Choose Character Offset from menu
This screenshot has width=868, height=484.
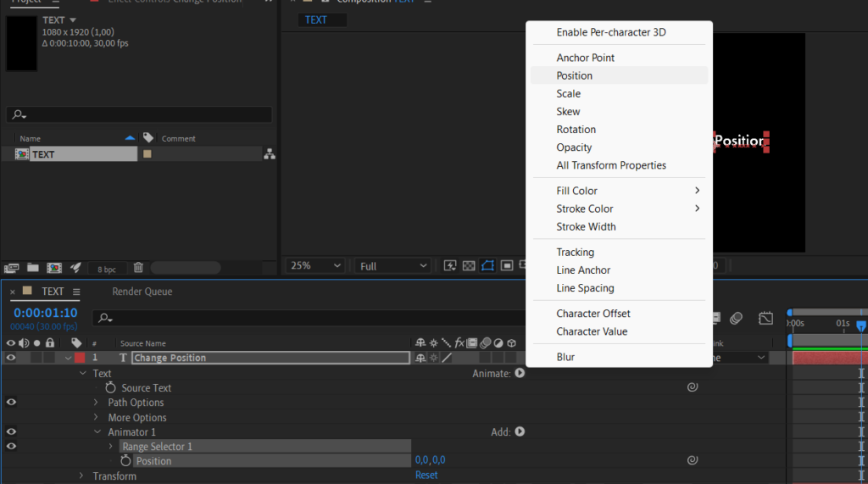pos(593,314)
